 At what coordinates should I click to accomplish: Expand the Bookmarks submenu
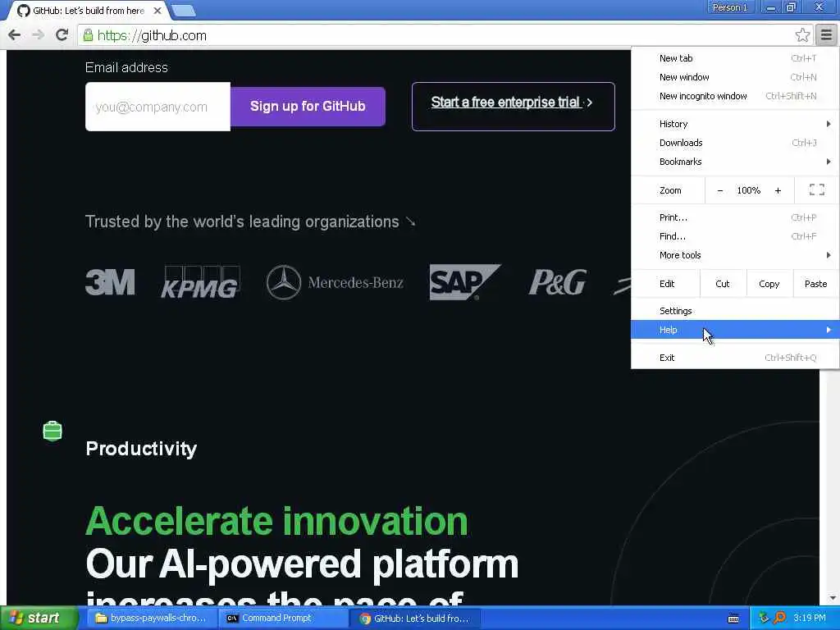[x=735, y=162]
